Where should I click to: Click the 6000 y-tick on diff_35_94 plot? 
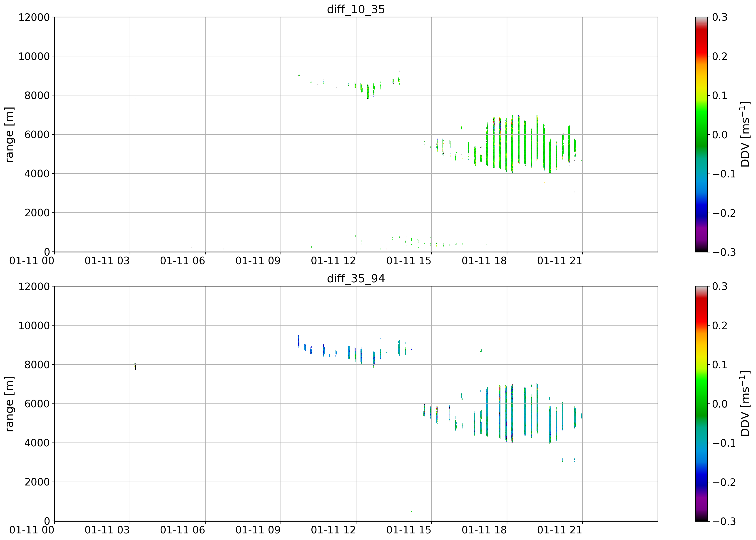(37, 404)
